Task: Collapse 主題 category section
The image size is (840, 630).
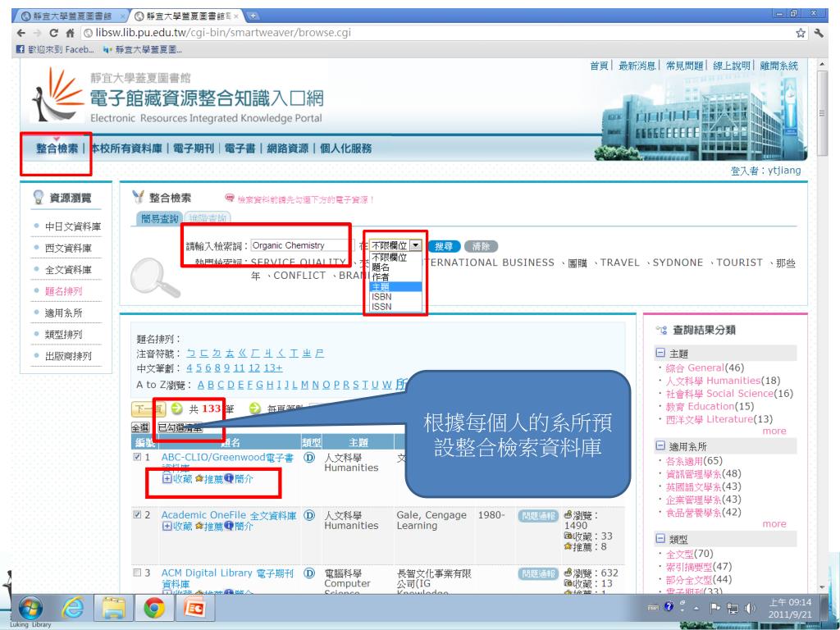Action: 660,354
